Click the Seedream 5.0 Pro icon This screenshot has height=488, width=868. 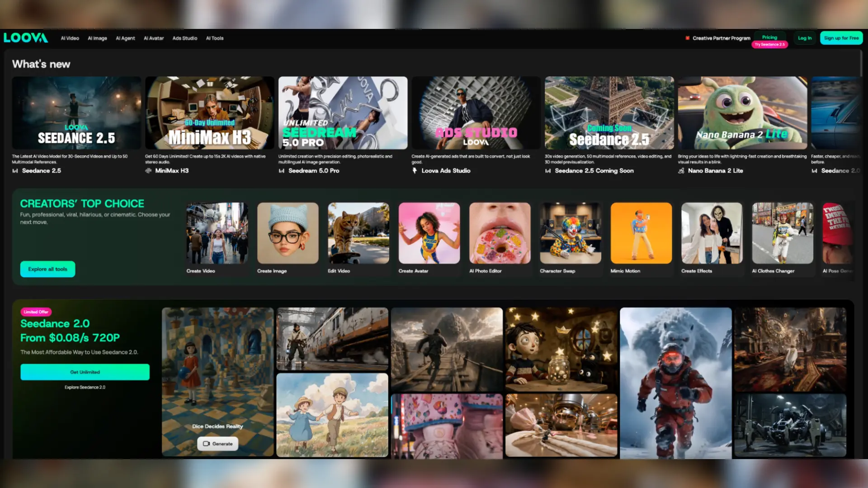click(282, 171)
